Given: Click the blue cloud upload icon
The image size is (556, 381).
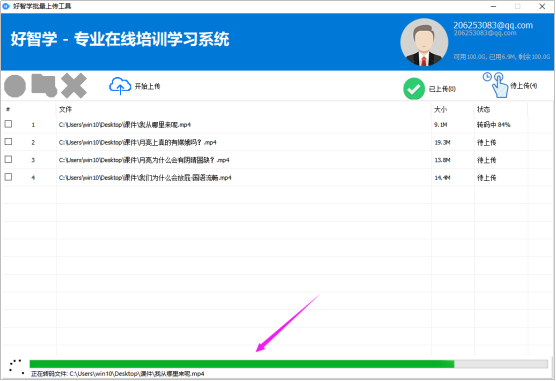Looking at the screenshot, I should [120, 86].
